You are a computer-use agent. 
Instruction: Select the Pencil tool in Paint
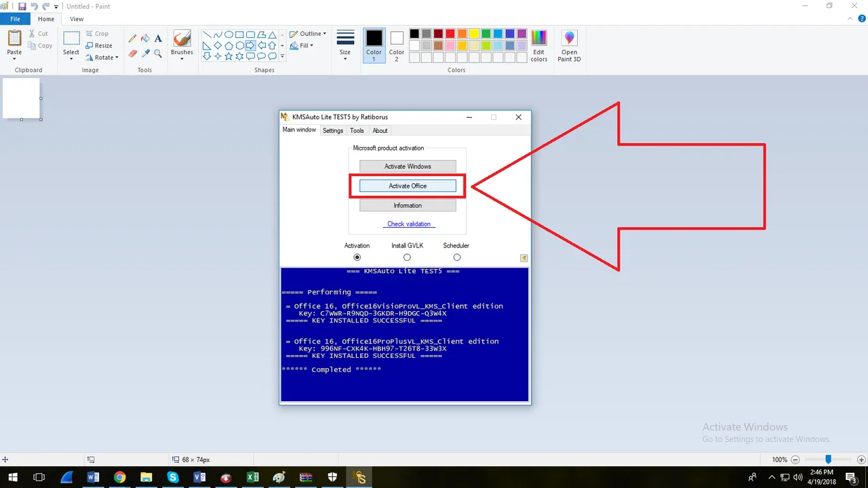(132, 39)
